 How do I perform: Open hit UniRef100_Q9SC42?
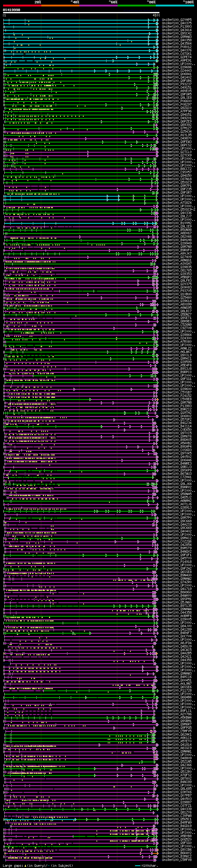click(x=177, y=33)
